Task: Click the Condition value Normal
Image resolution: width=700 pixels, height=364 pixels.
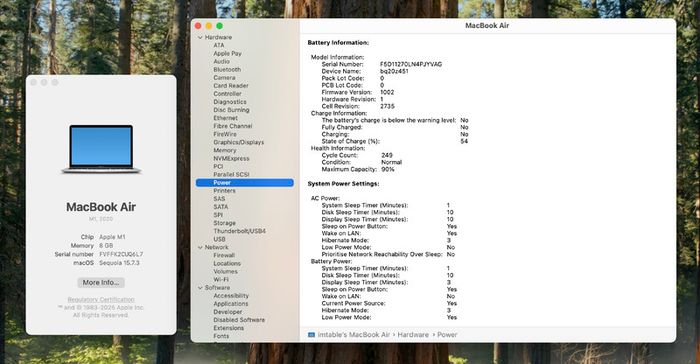Action: pos(392,163)
